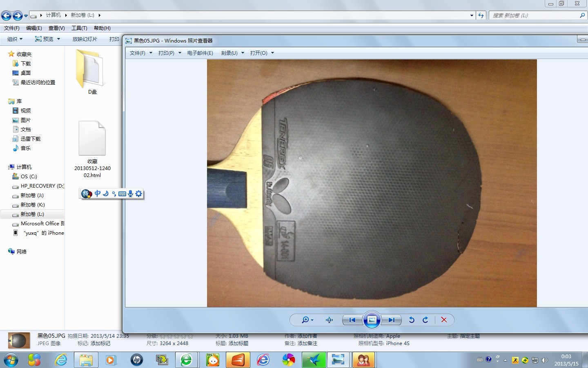Select 新加卷 (J:) drive
Image resolution: width=588 pixels, height=368 pixels.
click(x=32, y=195)
